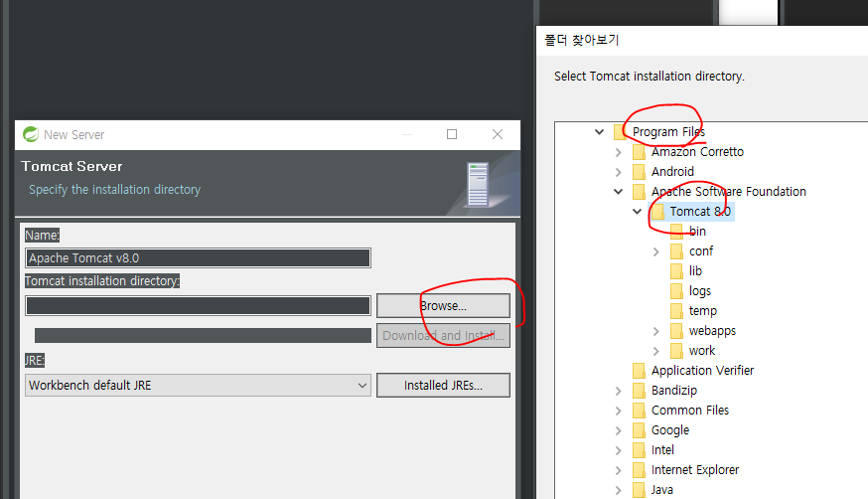868x499 pixels.
Task: Open the Workbench default JRE dropdown
Action: pos(198,385)
